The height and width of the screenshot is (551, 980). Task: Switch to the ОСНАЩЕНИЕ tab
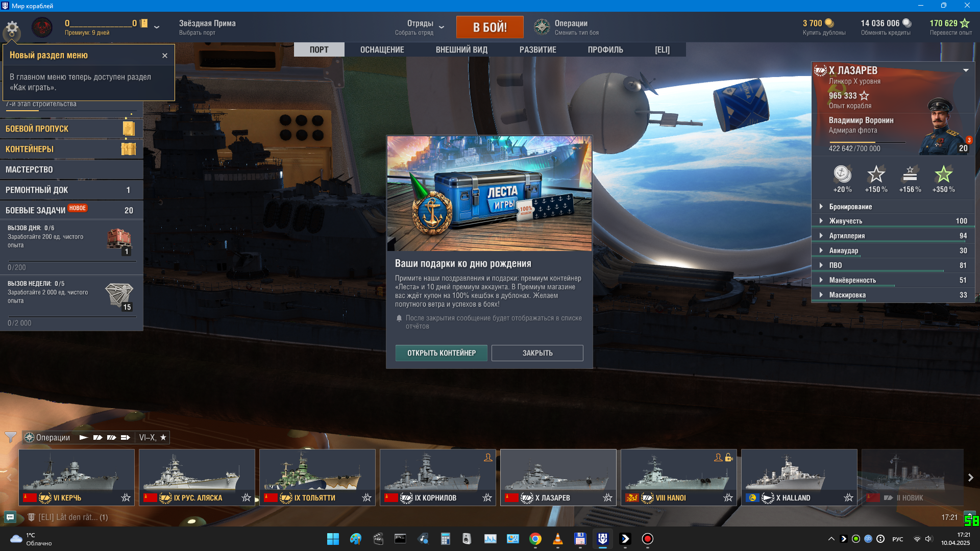tap(382, 49)
